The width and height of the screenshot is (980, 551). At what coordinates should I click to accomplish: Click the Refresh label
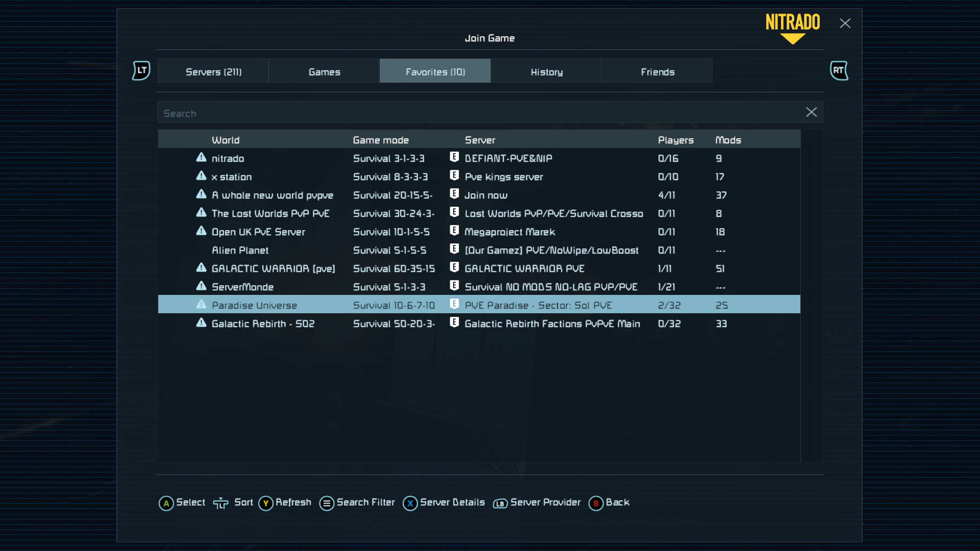pos(293,503)
